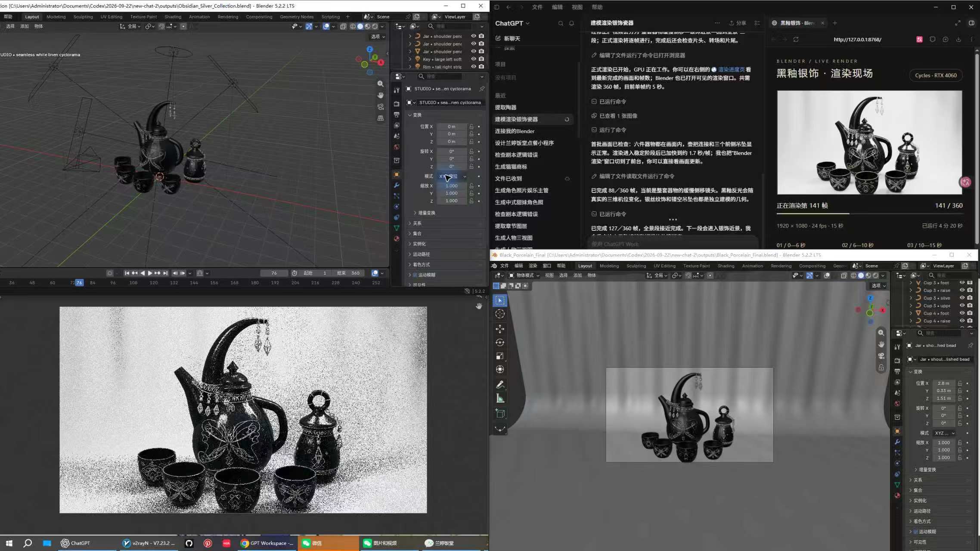Expand the 实例化 panel in upper Blender properties

[445, 244]
